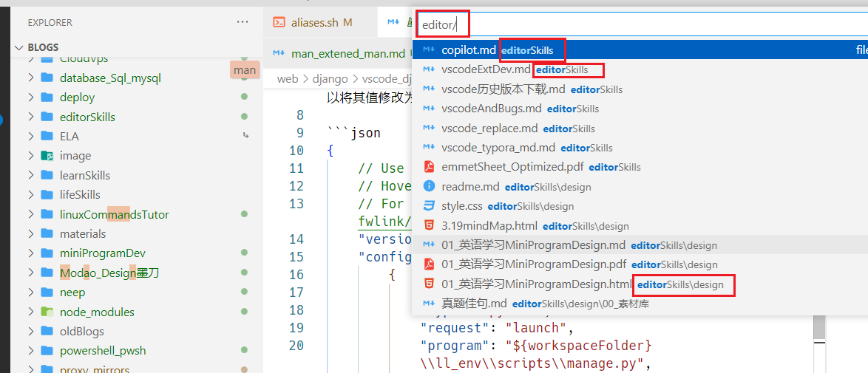Open copilot.md from quick open results

[x=640, y=49]
